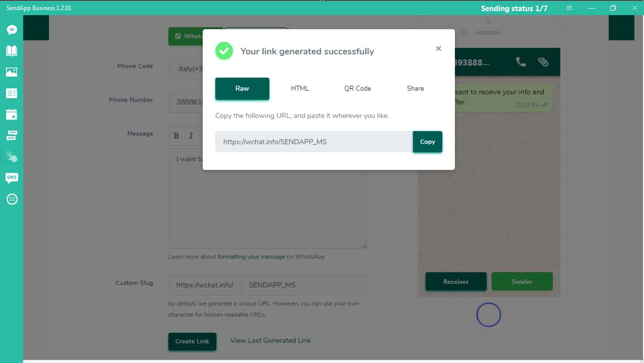Click the Receiver preview button
644x363 pixels.
click(x=456, y=282)
